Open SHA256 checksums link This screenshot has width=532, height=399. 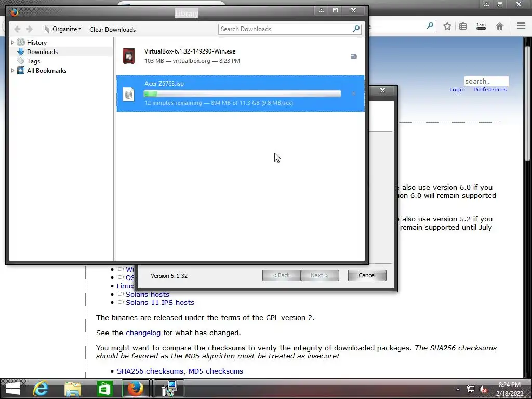pyautogui.click(x=150, y=371)
